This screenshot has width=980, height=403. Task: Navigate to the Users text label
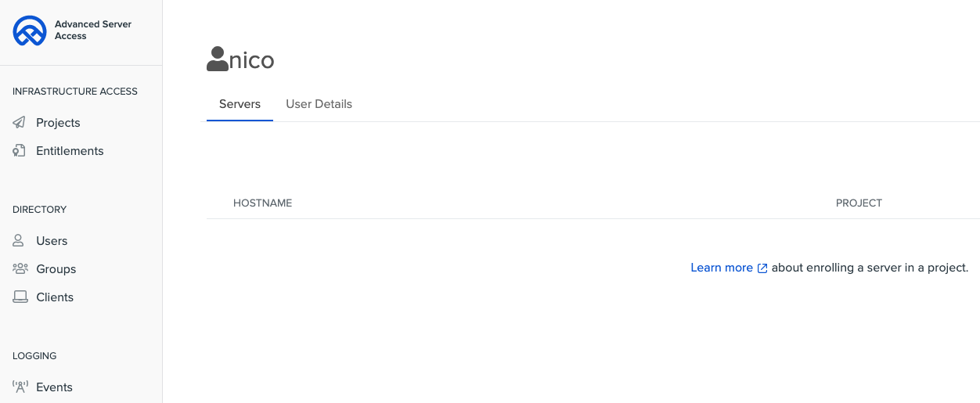click(52, 241)
